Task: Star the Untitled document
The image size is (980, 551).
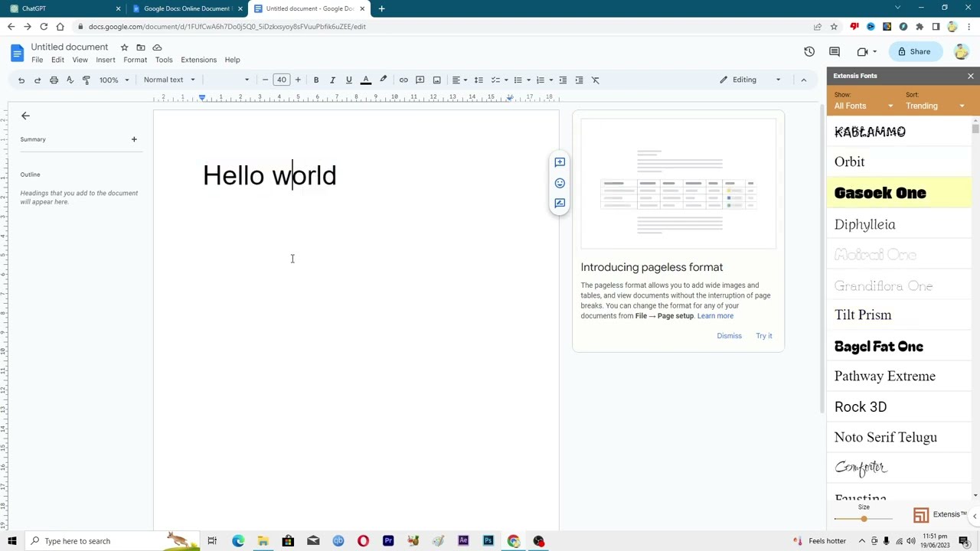Action: [x=124, y=47]
